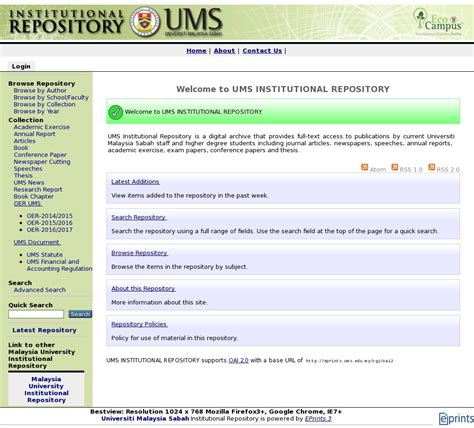Open the RSS 1.0 feed icon

coord(395,167)
